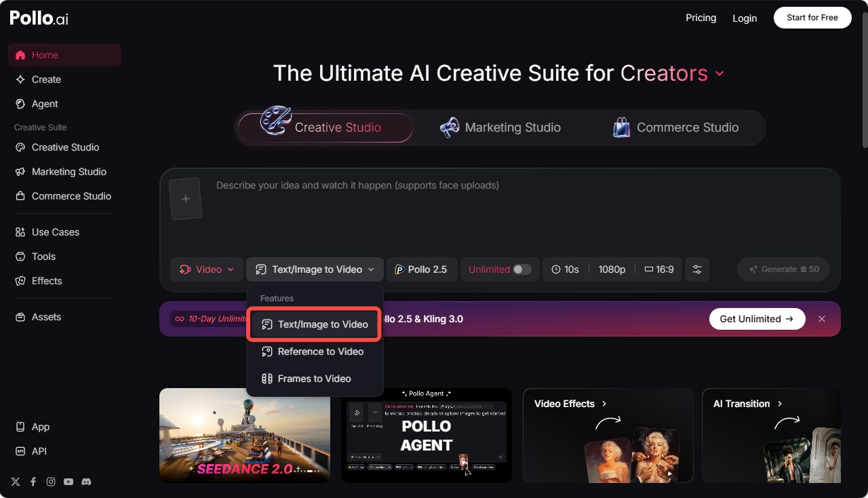Open the Video type dropdown
Image resolution: width=868 pixels, height=498 pixels.
pyautogui.click(x=207, y=269)
